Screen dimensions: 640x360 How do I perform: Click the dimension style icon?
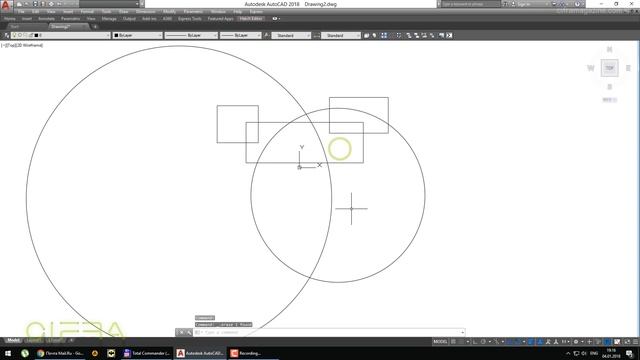tap(316, 36)
